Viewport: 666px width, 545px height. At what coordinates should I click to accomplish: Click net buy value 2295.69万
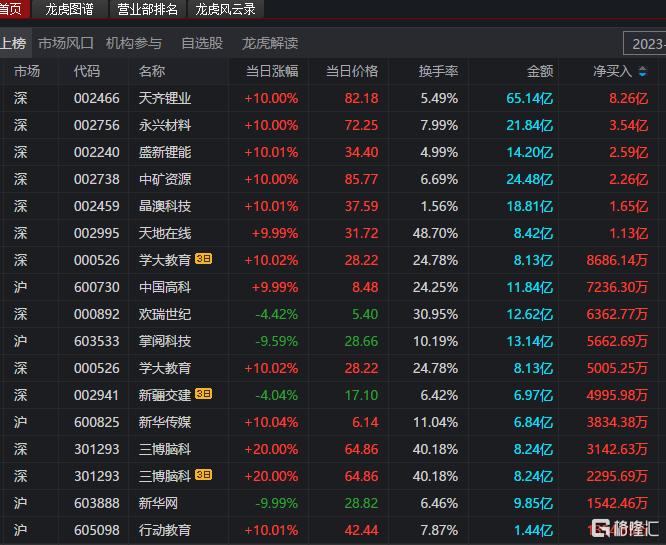pos(617,476)
